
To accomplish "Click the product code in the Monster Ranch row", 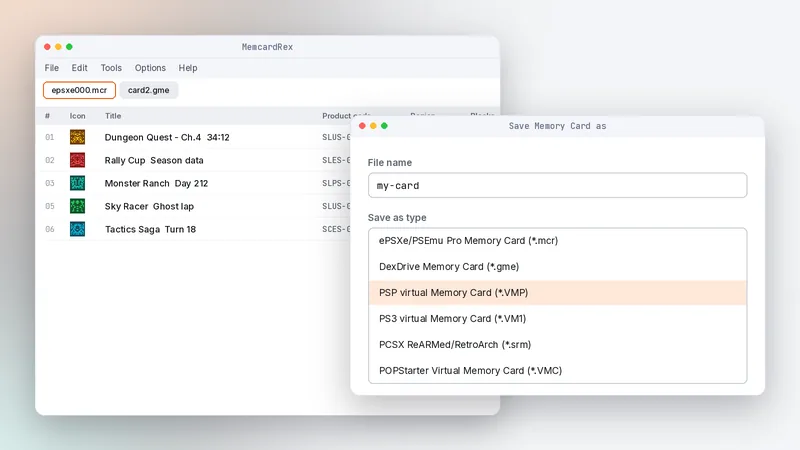I will [x=336, y=183].
